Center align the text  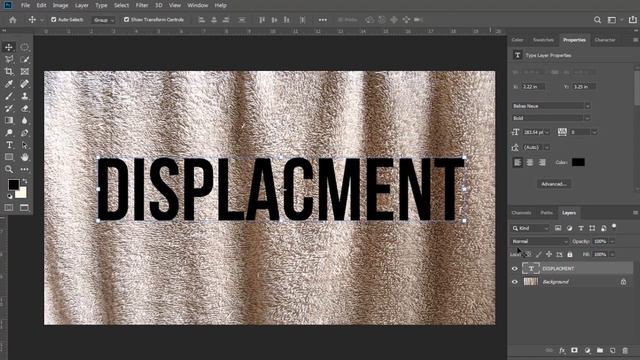pyautogui.click(x=530, y=162)
